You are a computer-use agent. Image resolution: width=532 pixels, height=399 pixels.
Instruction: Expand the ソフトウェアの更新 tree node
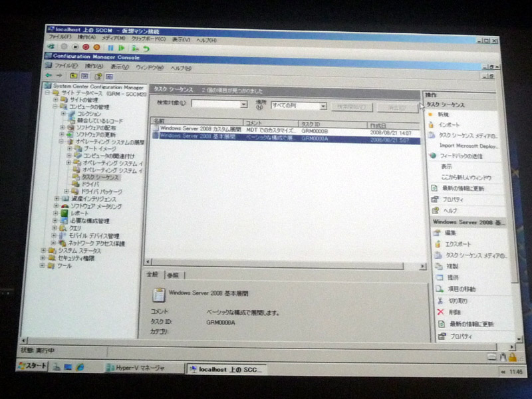click(x=62, y=134)
